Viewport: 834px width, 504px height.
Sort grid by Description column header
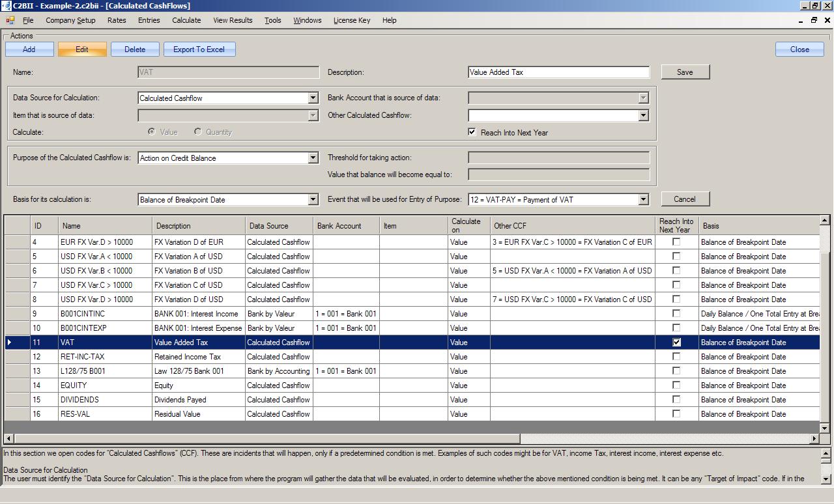(x=199, y=226)
